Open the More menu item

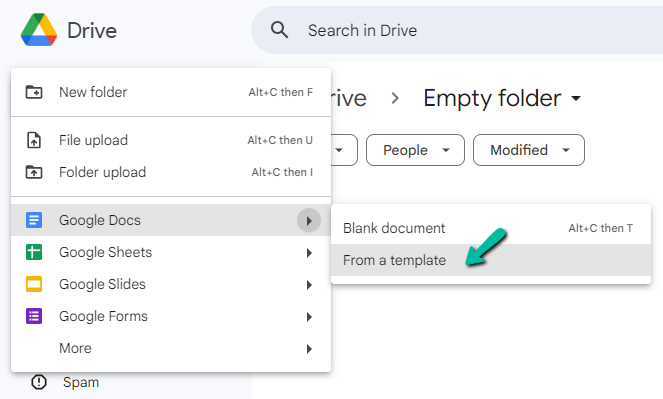pyautogui.click(x=171, y=348)
